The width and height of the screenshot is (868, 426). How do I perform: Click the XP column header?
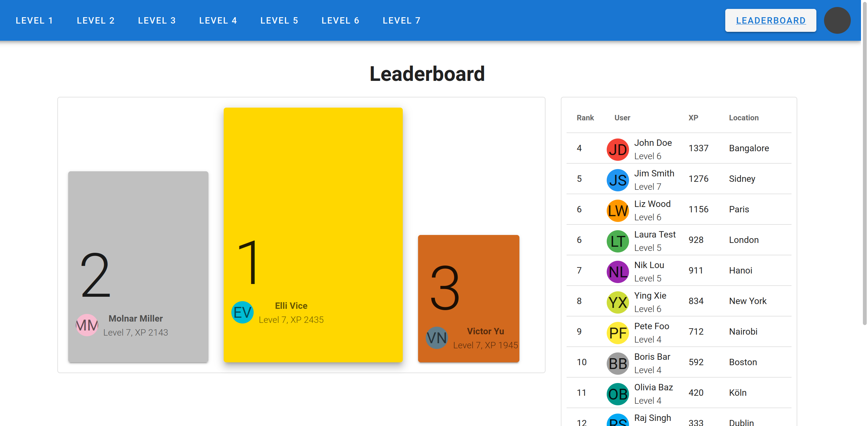[693, 117]
